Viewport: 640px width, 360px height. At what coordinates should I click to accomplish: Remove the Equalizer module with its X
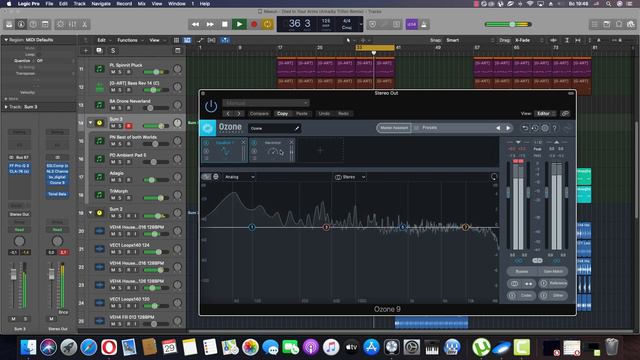(243, 142)
